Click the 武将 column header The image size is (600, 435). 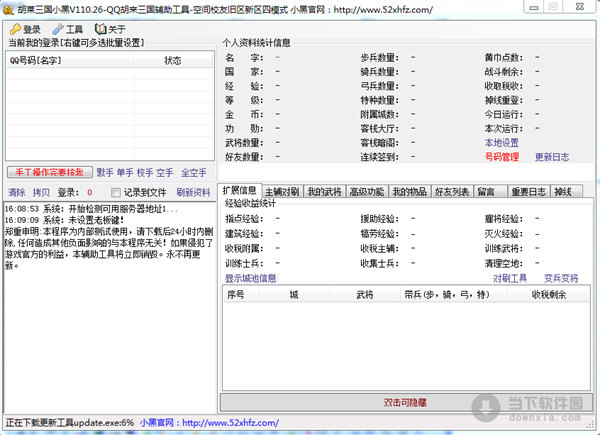pos(365,295)
